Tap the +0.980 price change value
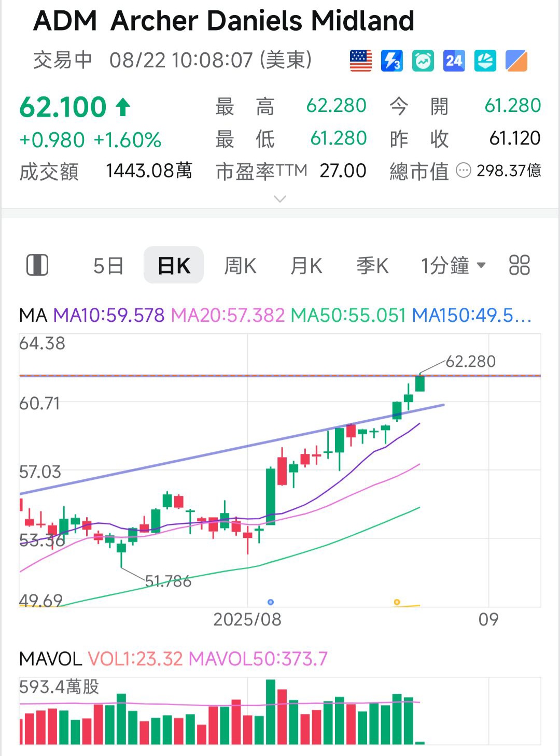 pyautogui.click(x=52, y=140)
